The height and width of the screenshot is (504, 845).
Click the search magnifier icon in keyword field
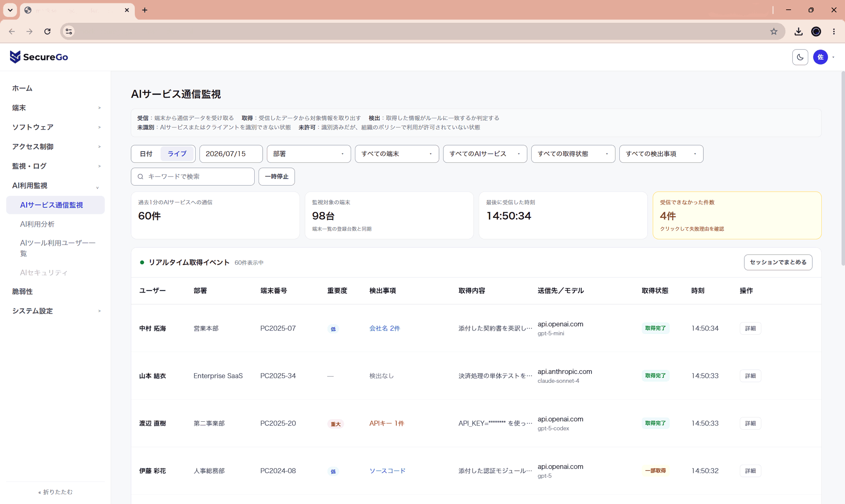(x=141, y=177)
